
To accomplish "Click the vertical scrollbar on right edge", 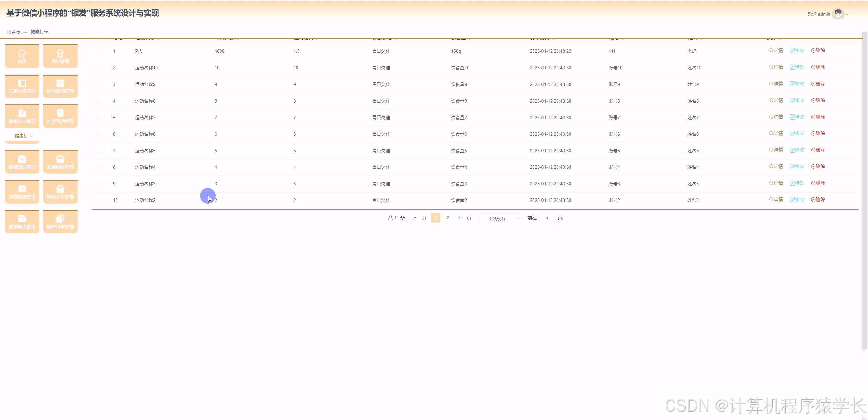I will 864,190.
